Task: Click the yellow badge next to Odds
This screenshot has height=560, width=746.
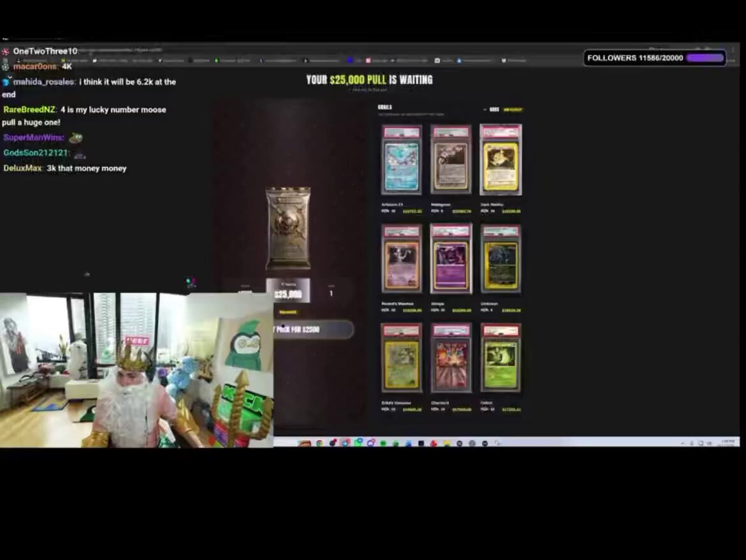Action: click(513, 110)
